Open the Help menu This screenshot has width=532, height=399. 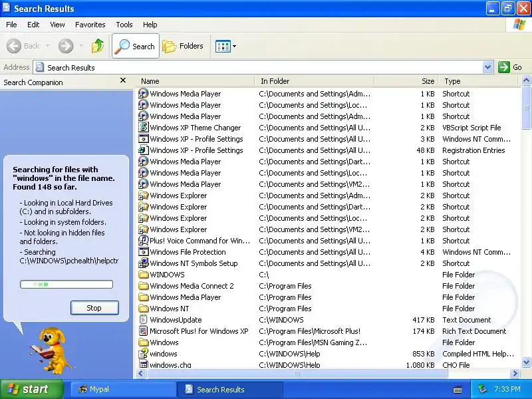coord(150,25)
